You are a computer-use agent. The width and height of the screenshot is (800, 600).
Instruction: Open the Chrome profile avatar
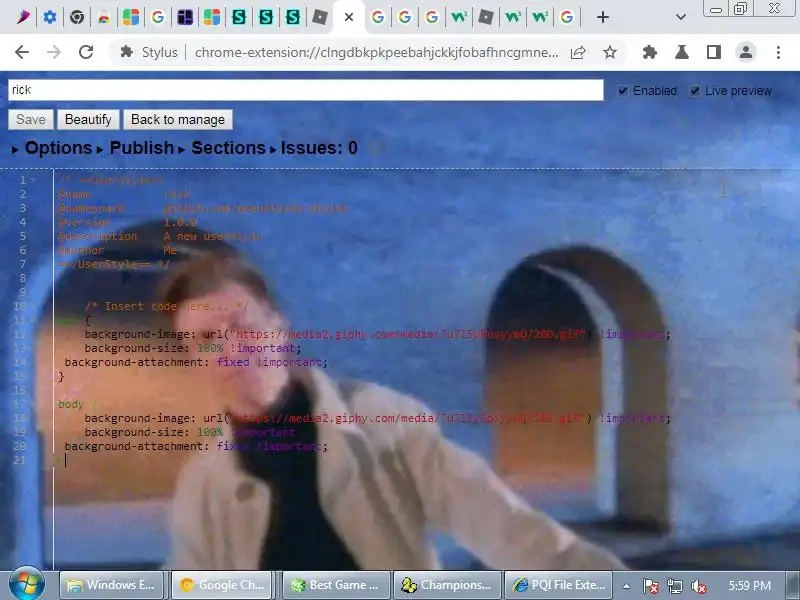pos(745,52)
